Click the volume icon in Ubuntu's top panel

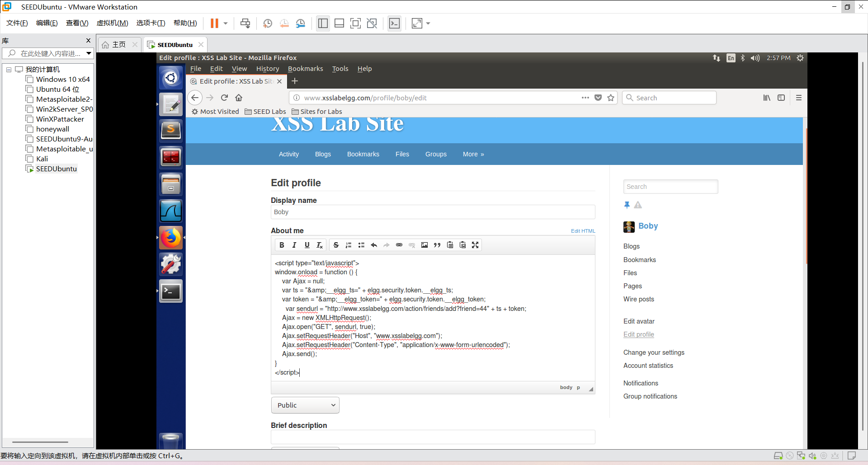coord(755,58)
